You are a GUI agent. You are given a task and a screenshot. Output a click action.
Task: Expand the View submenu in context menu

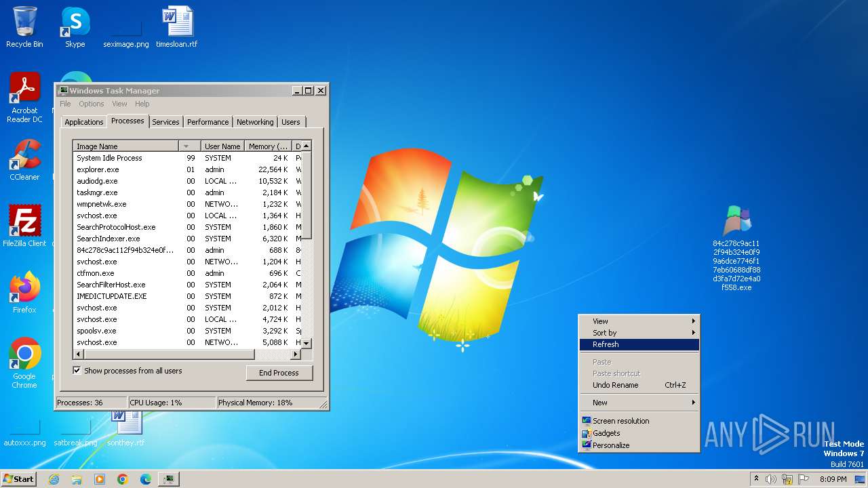(x=639, y=321)
